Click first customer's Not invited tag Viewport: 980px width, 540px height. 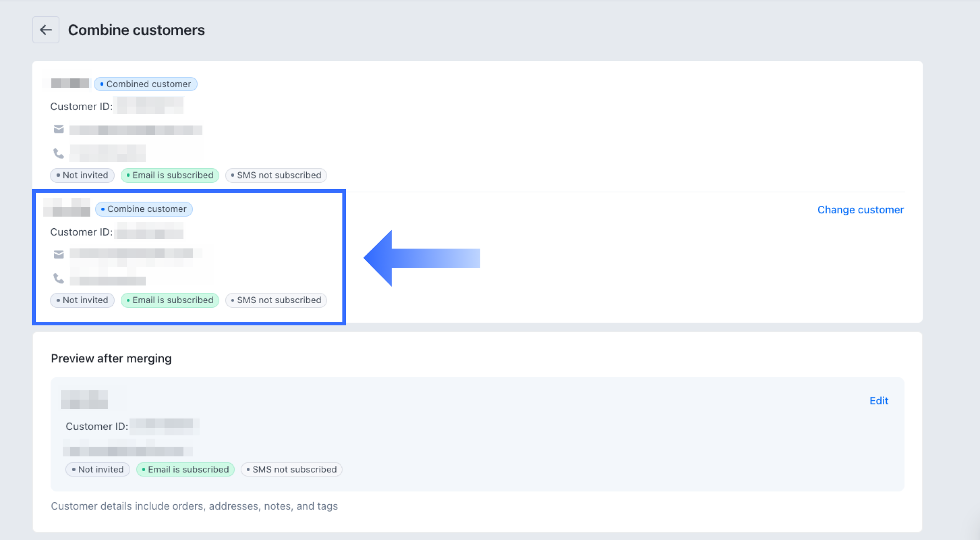(82, 175)
